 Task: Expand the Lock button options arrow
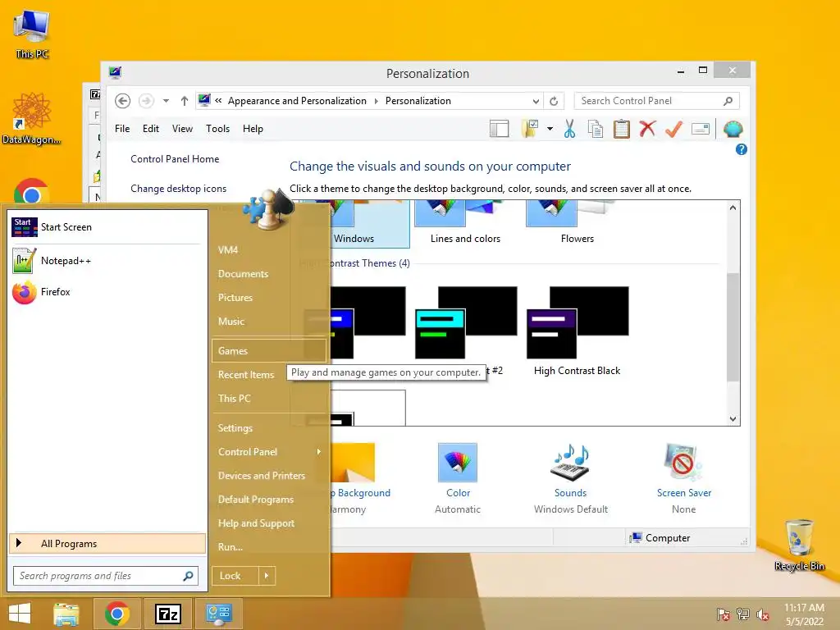[267, 576]
